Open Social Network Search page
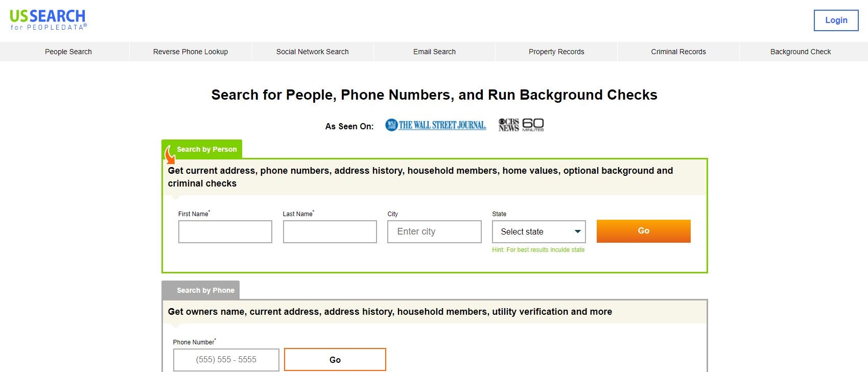The height and width of the screenshot is (372, 868). point(313,52)
